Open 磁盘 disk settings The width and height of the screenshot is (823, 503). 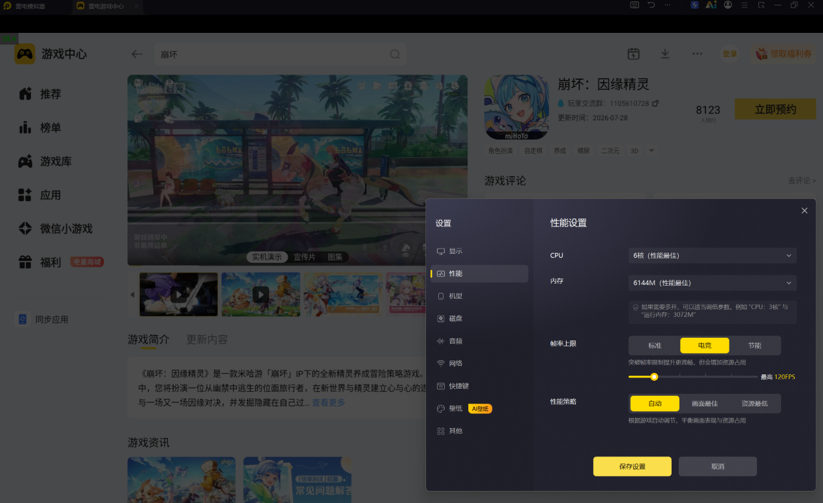pos(479,318)
